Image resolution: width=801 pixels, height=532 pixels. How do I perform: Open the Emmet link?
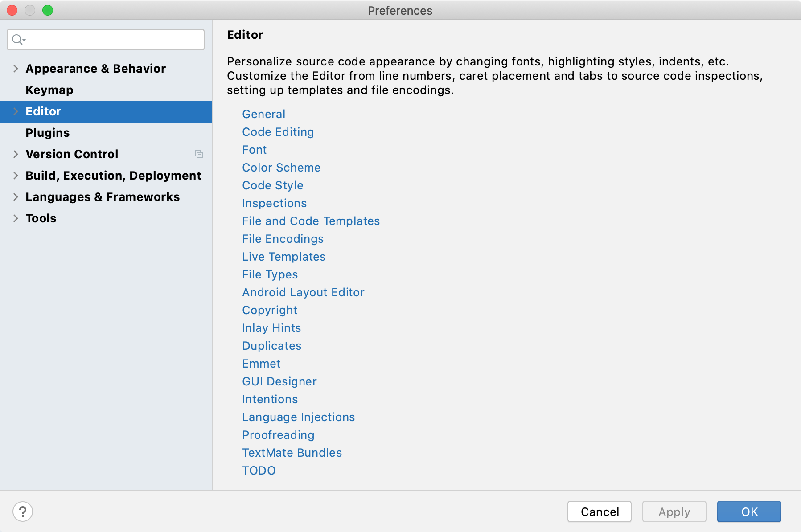click(x=262, y=364)
